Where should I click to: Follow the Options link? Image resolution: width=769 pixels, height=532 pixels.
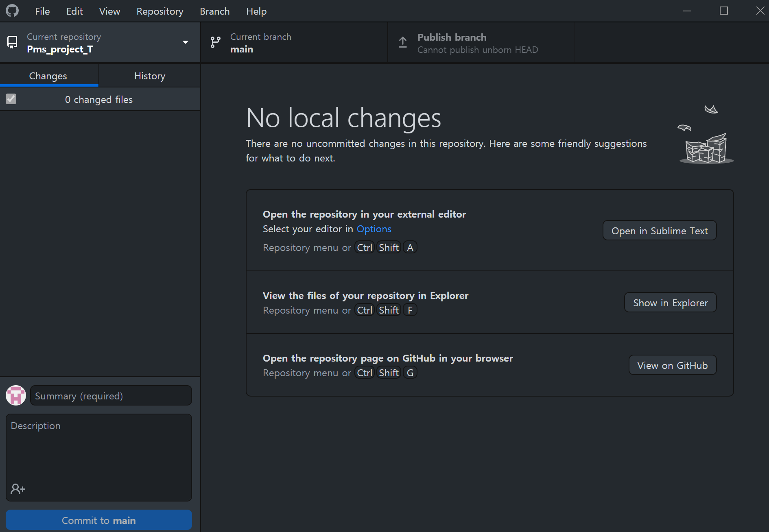[374, 229]
